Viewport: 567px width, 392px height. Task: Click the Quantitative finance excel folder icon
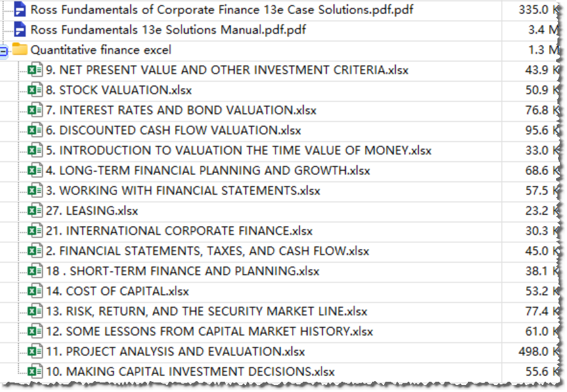pyautogui.click(x=20, y=50)
